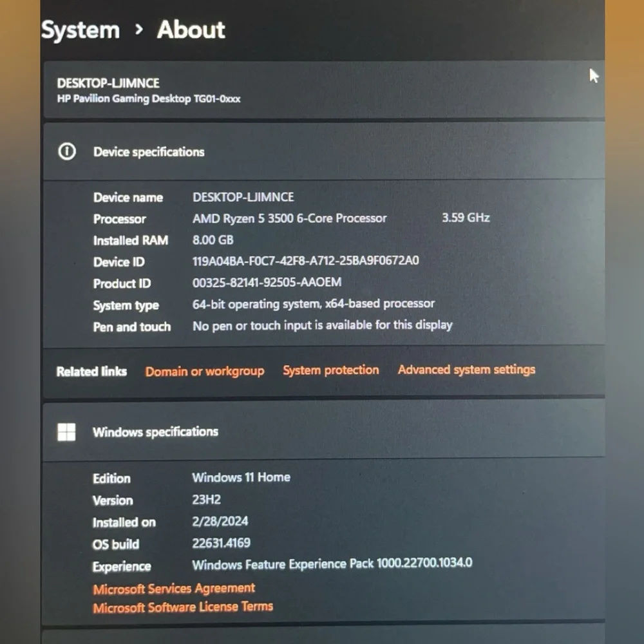The image size is (644, 644).
Task: Click the Device specifications info icon
Action: coord(67,151)
